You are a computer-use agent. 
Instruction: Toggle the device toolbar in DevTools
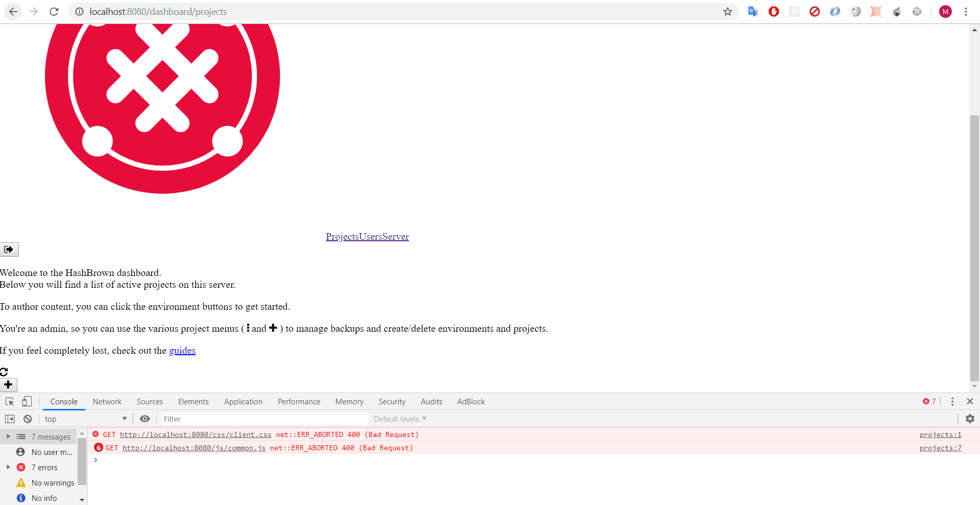pyautogui.click(x=27, y=402)
